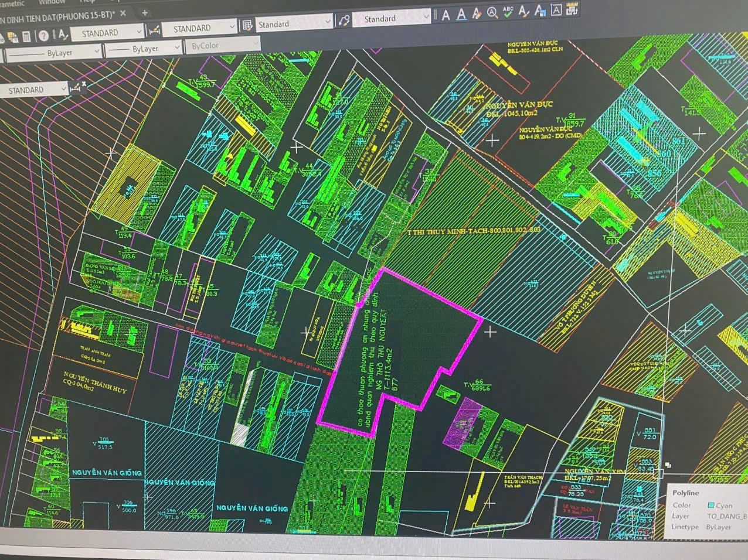This screenshot has width=748, height=560.
Task: Open the Help question mark icon
Action: tap(43, 36)
